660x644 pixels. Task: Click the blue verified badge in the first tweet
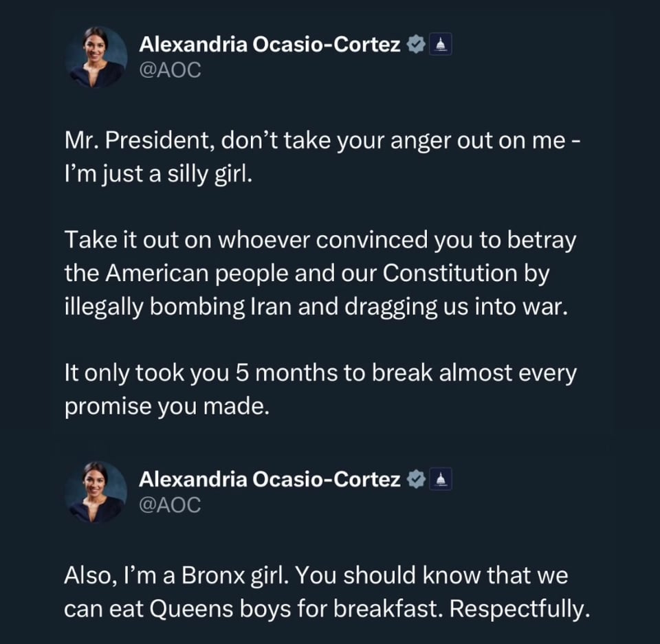tap(415, 45)
